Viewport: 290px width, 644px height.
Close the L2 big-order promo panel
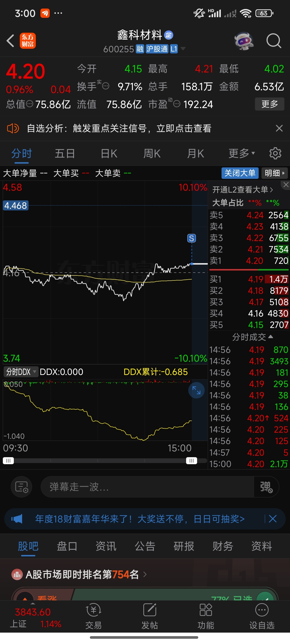coord(286,185)
